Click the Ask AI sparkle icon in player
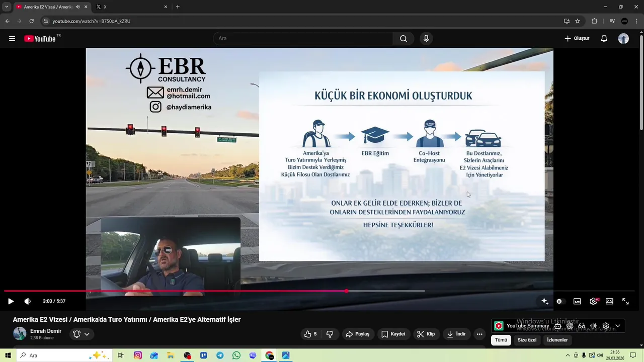The image size is (644, 362). pos(544,301)
